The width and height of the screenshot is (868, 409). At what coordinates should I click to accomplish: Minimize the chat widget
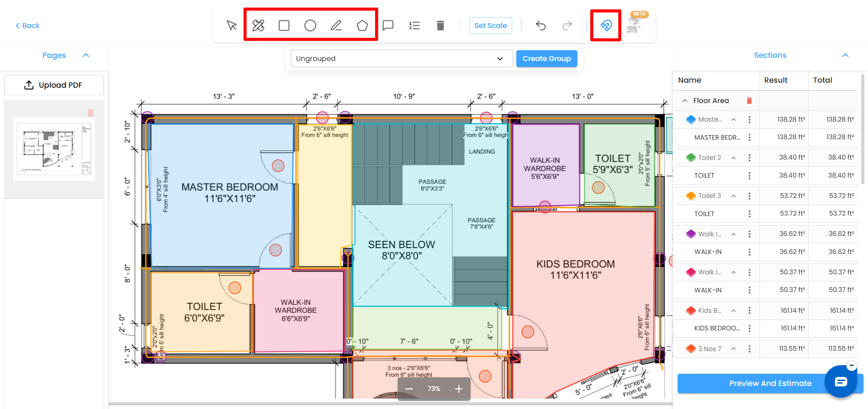(x=851, y=365)
